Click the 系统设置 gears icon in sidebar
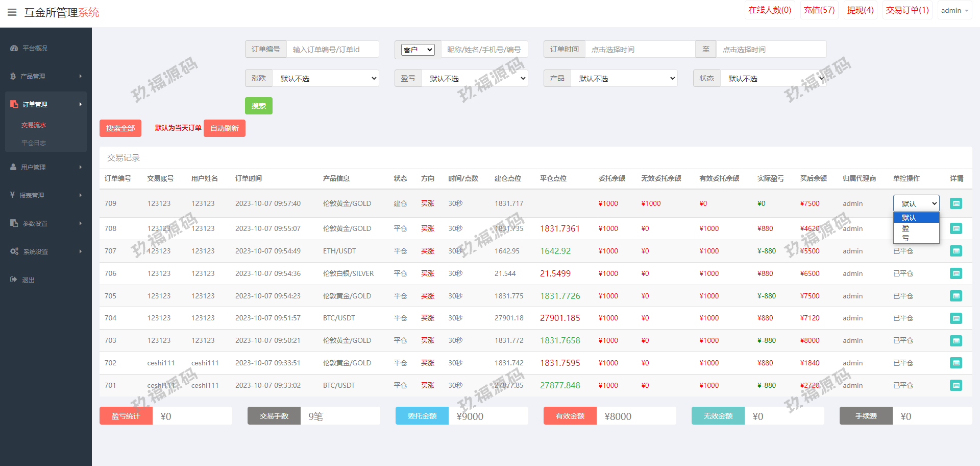This screenshot has width=980, height=466. [x=14, y=251]
